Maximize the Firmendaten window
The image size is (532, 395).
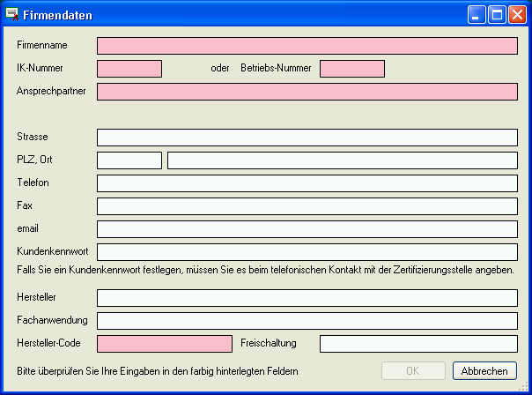(x=497, y=15)
